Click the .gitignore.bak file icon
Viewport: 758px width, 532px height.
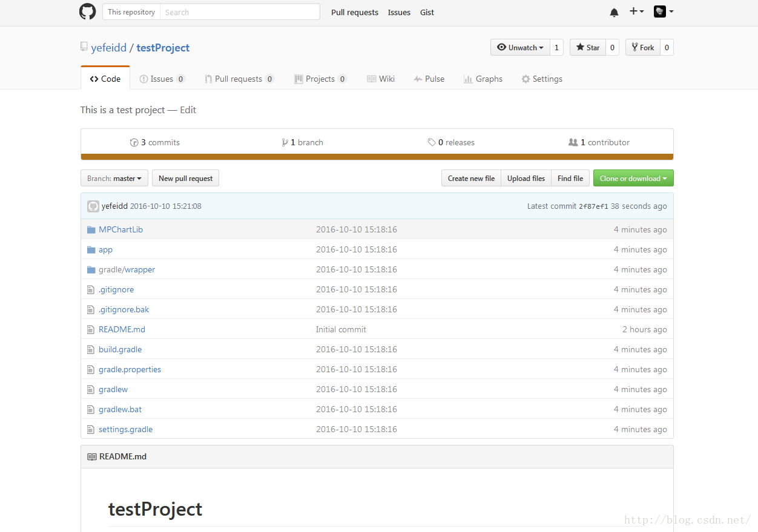[x=91, y=309]
